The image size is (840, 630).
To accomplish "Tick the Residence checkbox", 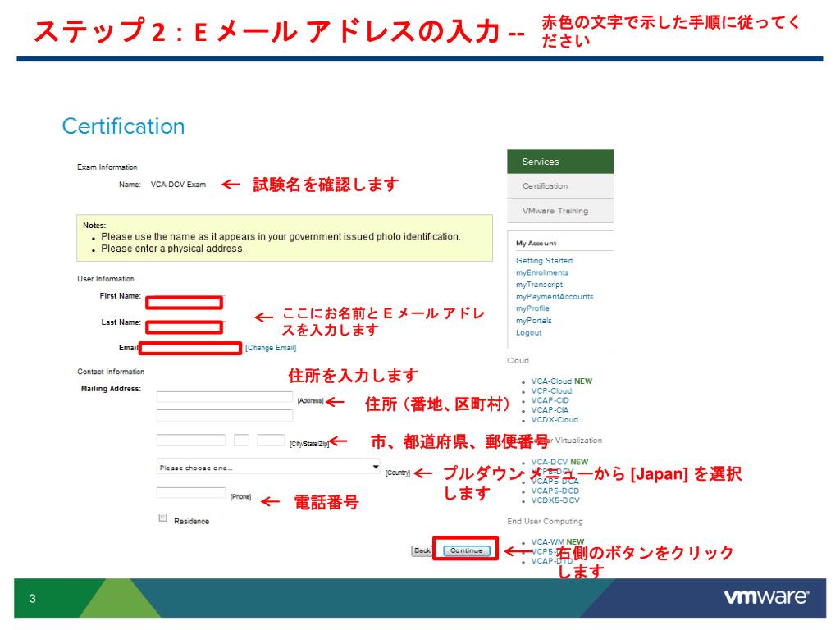I will [x=163, y=518].
